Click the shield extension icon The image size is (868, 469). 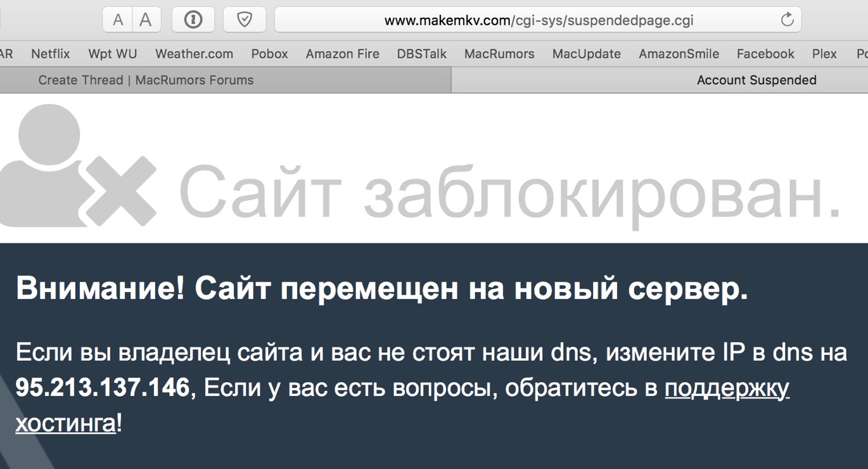(245, 20)
